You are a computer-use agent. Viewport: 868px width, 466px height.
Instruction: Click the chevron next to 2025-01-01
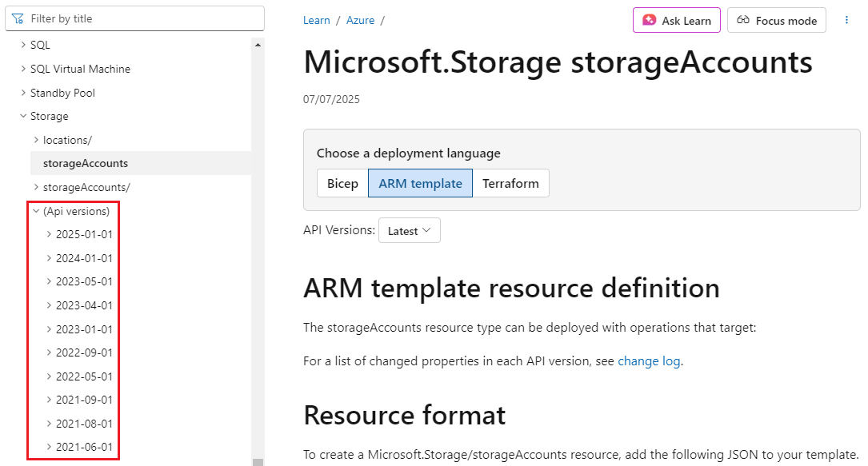tap(48, 234)
